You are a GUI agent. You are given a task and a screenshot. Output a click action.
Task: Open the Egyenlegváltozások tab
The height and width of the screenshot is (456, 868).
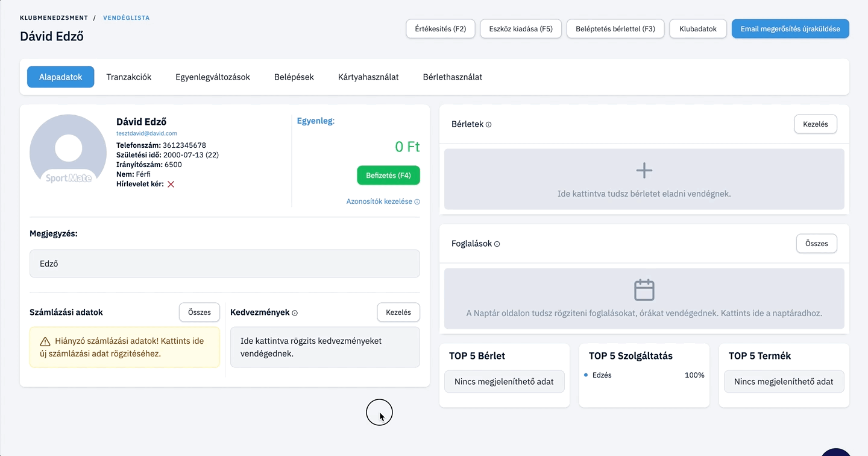[x=213, y=77]
